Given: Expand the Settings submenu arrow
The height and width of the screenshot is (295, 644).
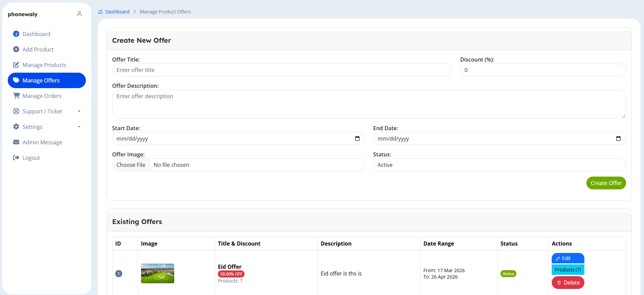Looking at the screenshot, I should click(79, 127).
